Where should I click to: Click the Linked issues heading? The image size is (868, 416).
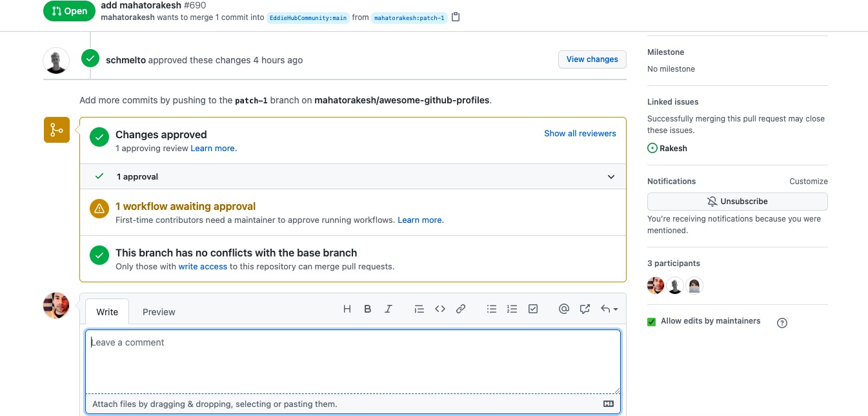point(673,102)
